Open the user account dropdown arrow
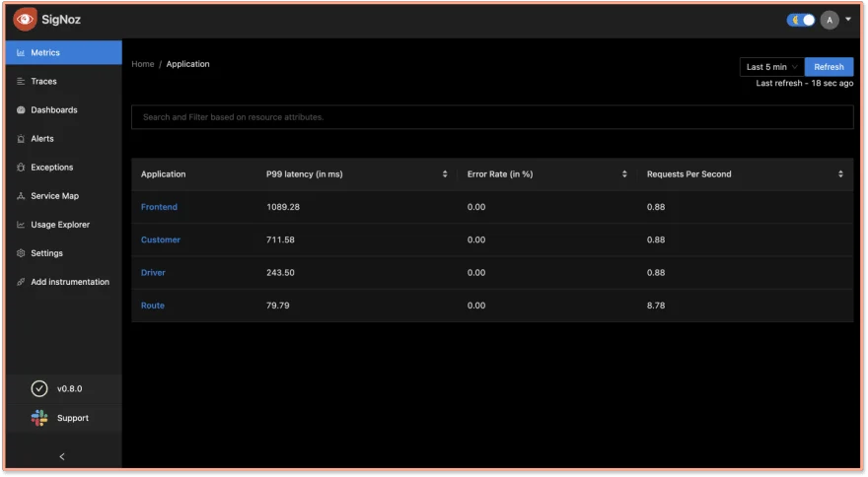The image size is (868, 477). coord(848,20)
